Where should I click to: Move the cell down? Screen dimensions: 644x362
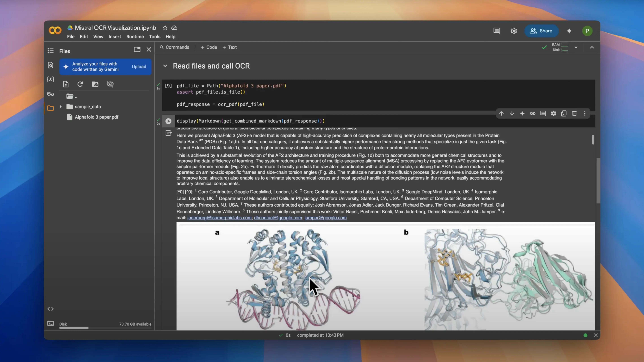tap(512, 114)
